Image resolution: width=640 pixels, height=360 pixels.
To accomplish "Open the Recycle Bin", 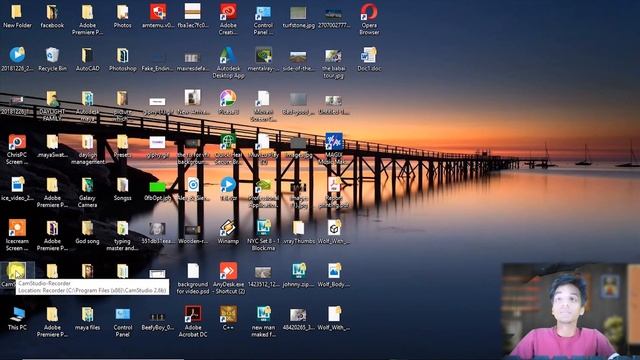I will click(x=52, y=60).
